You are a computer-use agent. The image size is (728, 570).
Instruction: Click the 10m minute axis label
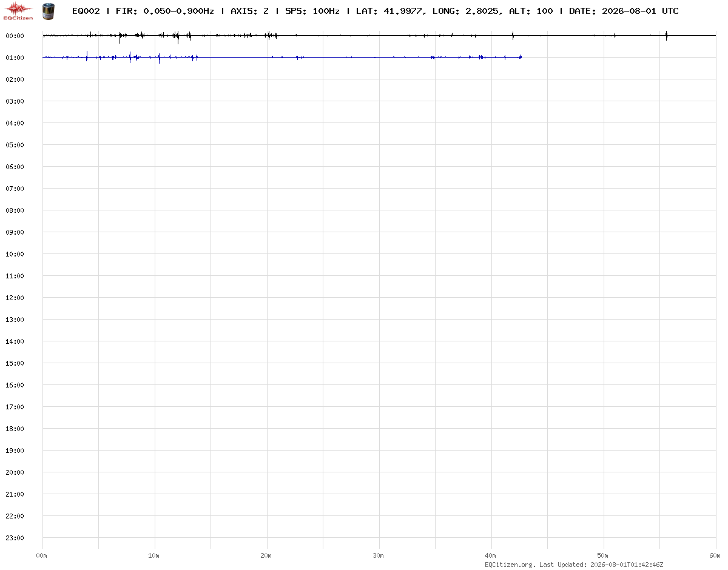tap(153, 555)
